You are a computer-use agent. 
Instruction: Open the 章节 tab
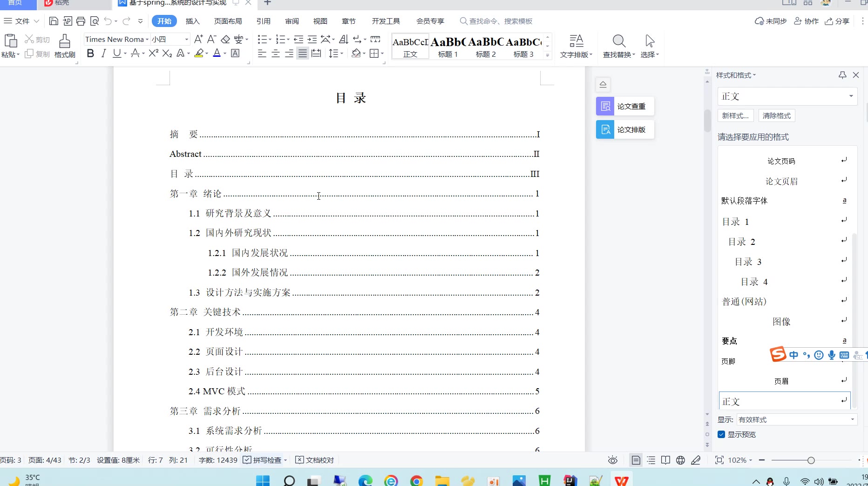point(349,21)
